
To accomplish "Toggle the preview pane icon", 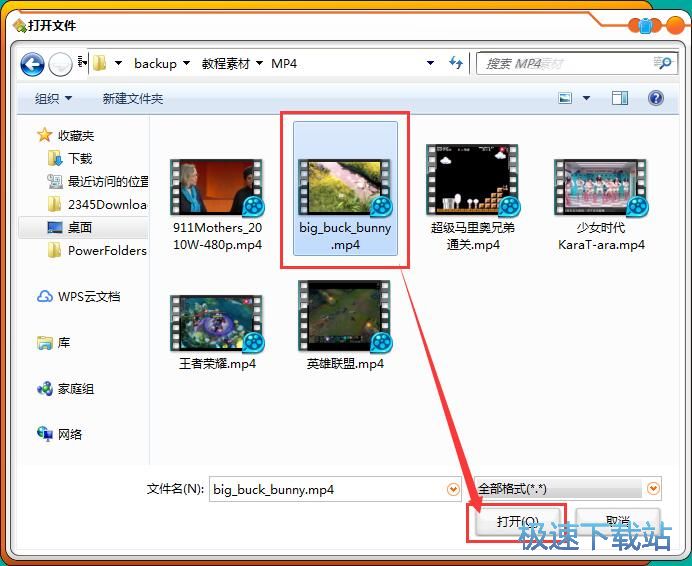I will point(620,98).
